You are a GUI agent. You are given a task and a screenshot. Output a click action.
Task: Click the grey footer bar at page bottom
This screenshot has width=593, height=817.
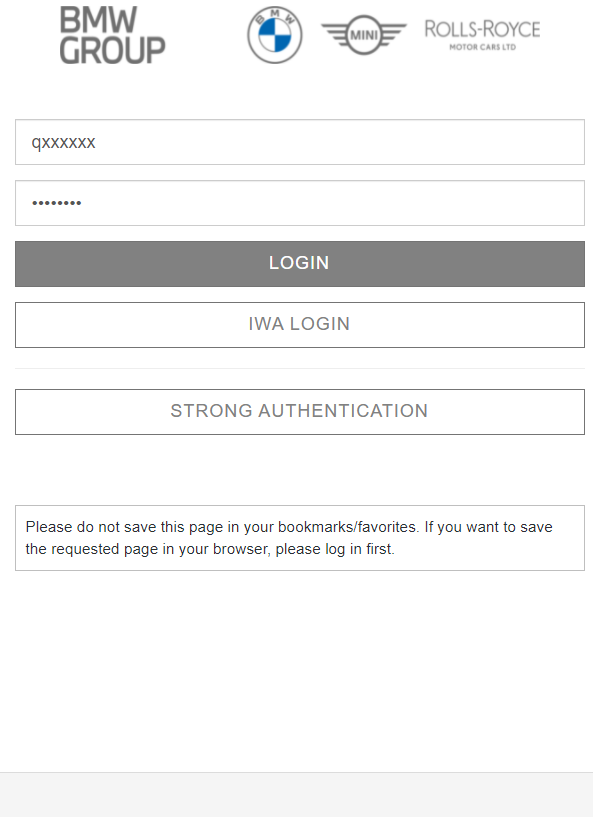point(296,795)
